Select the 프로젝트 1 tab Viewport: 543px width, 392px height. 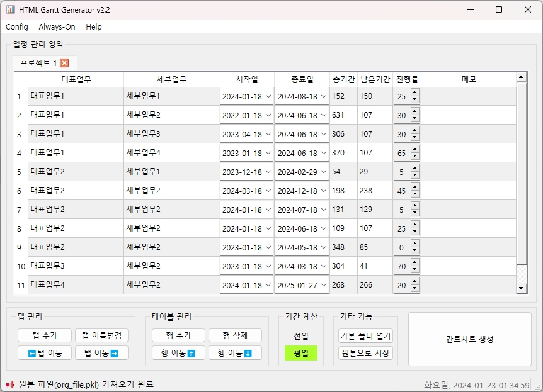point(38,63)
